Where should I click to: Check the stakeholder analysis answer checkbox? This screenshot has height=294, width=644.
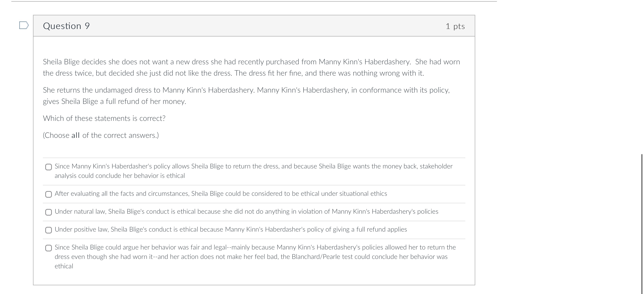(49, 167)
